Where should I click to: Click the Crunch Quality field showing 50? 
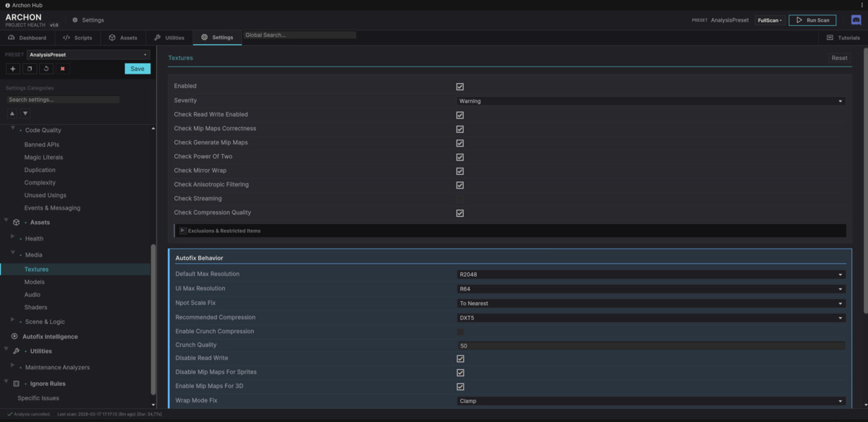(651, 345)
